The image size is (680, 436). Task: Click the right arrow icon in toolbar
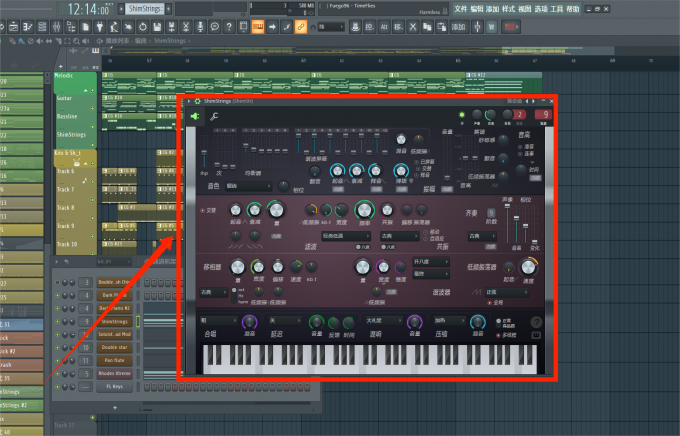pos(272,27)
